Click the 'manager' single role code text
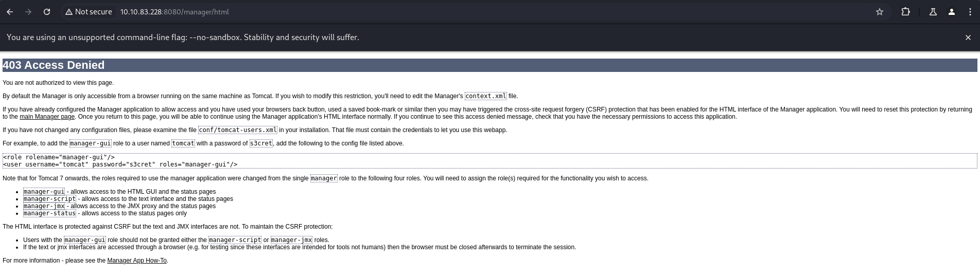980x278 pixels. pos(324,178)
